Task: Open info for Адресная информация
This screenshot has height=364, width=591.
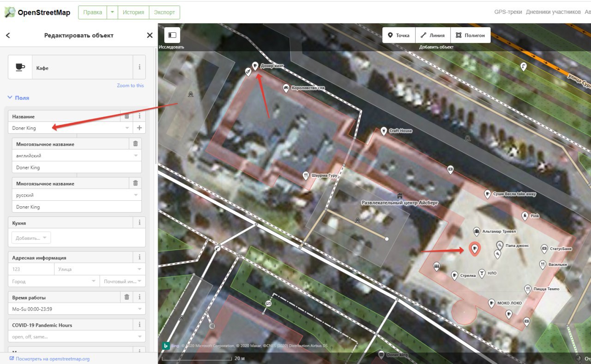Action: [139, 257]
